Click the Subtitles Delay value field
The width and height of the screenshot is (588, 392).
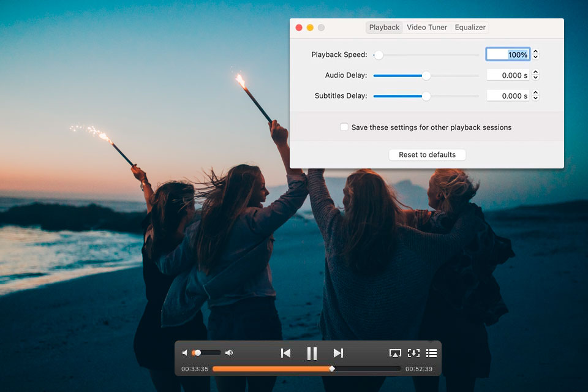tap(508, 96)
